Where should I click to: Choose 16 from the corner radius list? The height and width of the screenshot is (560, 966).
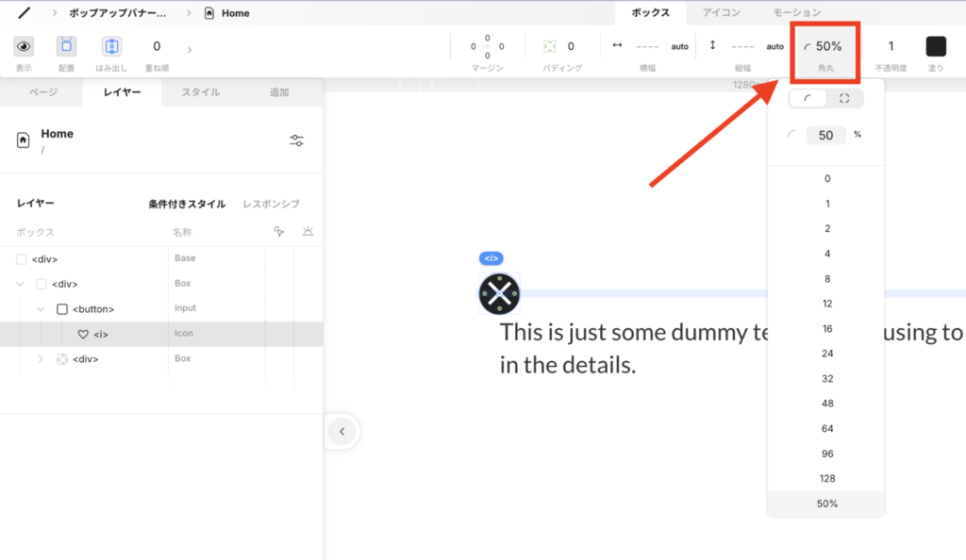pos(826,329)
